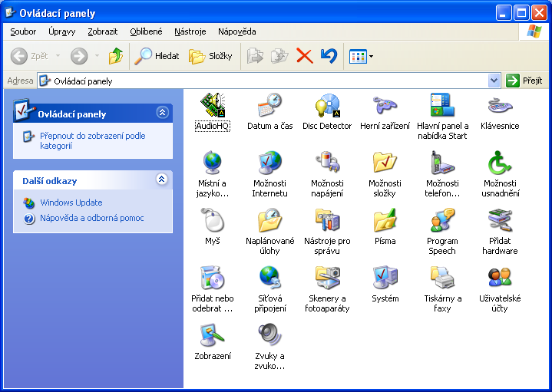Open Hlavní panel a nabídka Start
Viewport: 552px width, 392px height.
coord(442,105)
